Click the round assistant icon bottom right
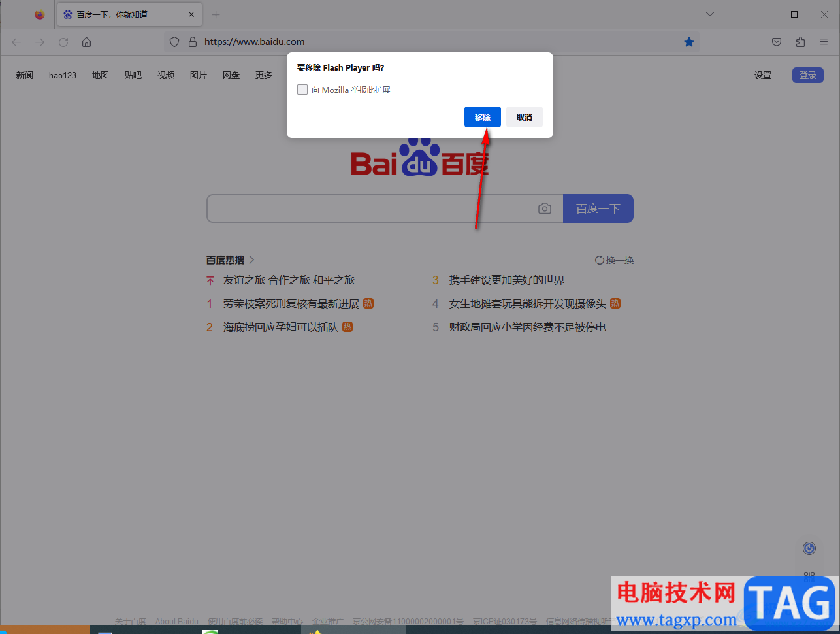The height and width of the screenshot is (634, 840). [809, 548]
